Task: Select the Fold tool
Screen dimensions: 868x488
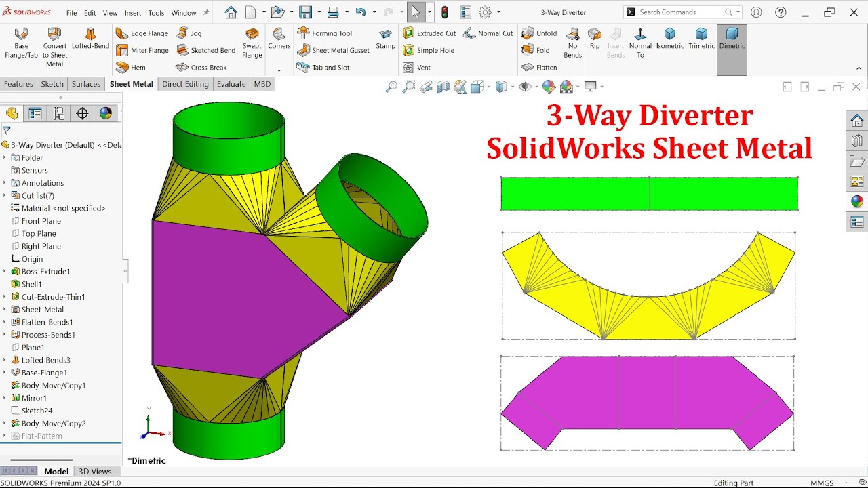Action: coord(536,50)
